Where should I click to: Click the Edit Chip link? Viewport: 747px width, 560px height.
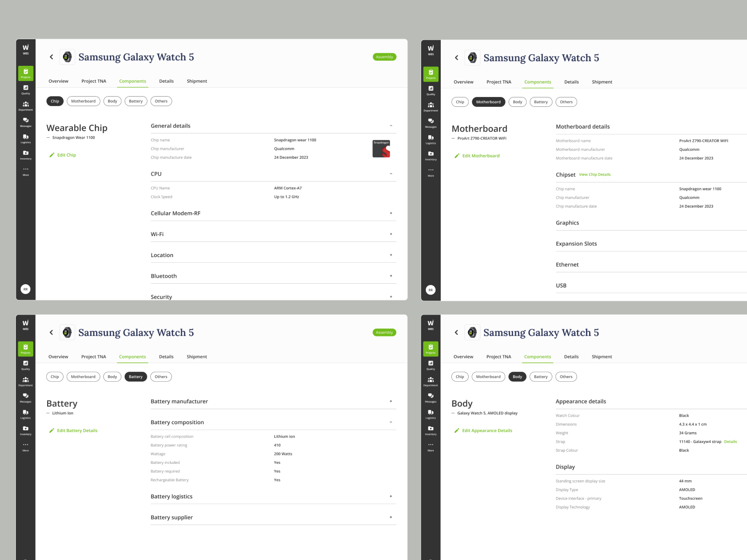63,154
